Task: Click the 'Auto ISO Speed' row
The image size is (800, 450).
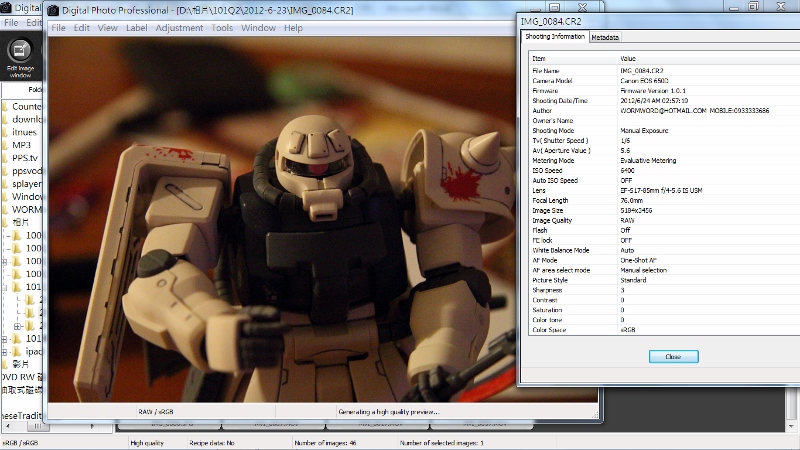Action: coord(664,180)
